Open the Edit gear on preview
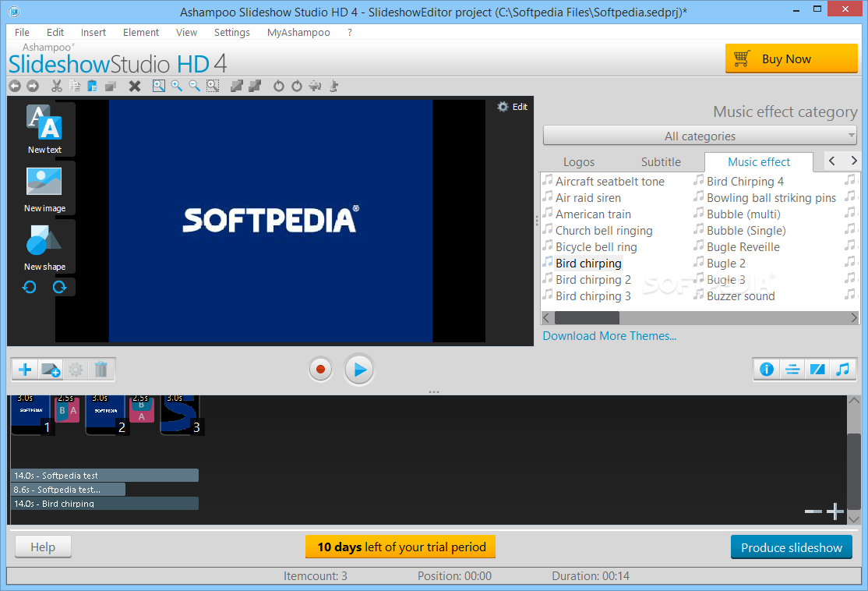Screen dimensions: 868x591 [512, 106]
